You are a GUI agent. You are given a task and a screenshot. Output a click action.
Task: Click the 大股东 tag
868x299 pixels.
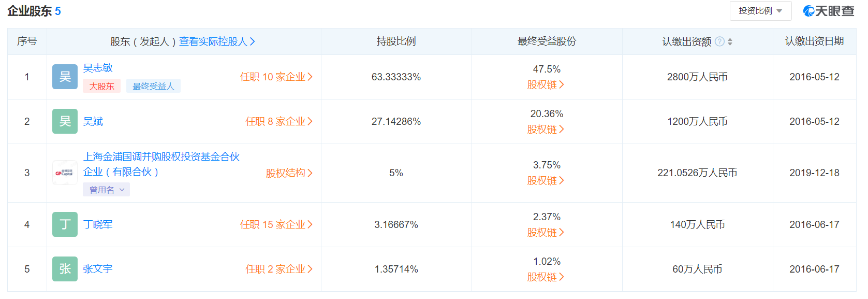click(x=101, y=86)
